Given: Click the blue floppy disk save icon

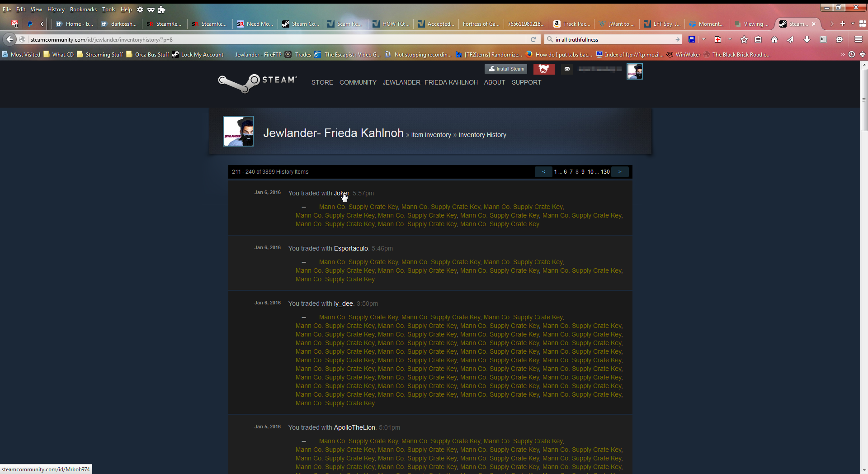Looking at the screenshot, I should tap(692, 39).
